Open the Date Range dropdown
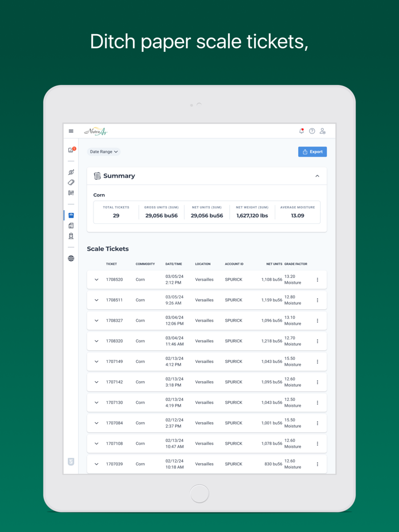 pos(104,152)
